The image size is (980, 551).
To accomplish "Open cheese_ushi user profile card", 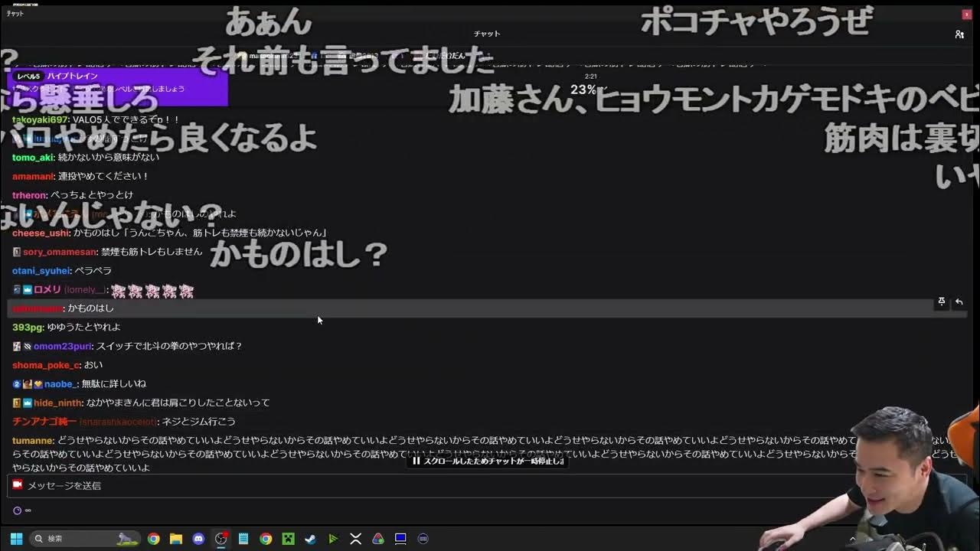I will pyautogui.click(x=41, y=233).
